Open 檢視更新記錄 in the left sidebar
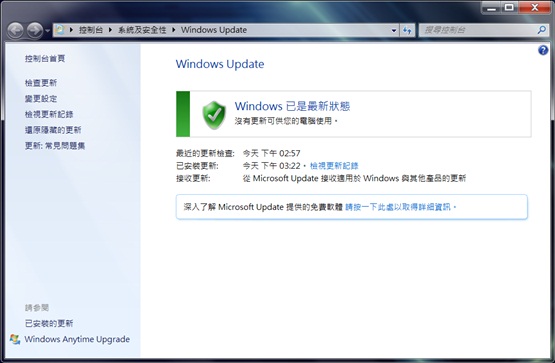Screen dimensions: 555x363 [49, 114]
